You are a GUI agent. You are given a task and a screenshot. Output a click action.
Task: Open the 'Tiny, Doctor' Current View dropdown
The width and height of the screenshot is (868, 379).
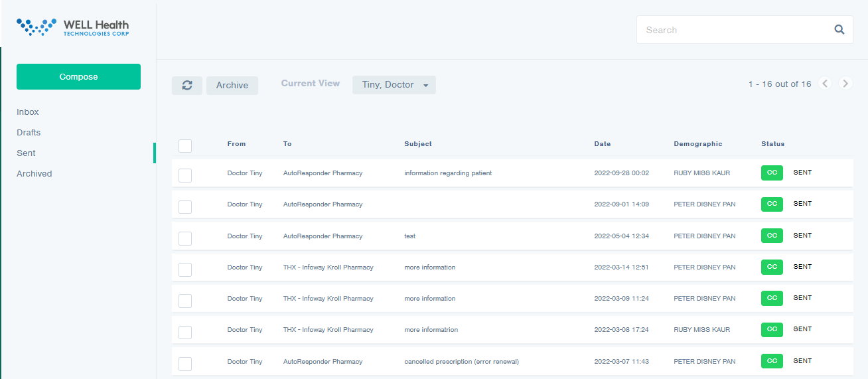click(x=394, y=85)
